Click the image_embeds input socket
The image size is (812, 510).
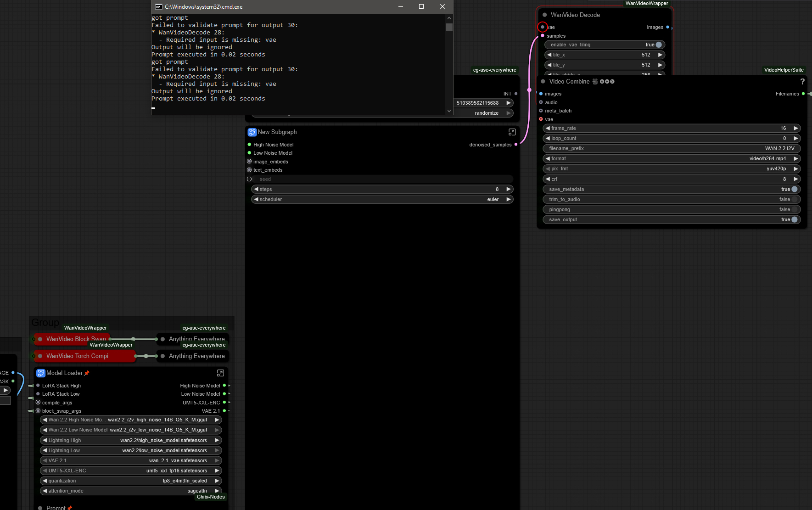[x=249, y=162]
